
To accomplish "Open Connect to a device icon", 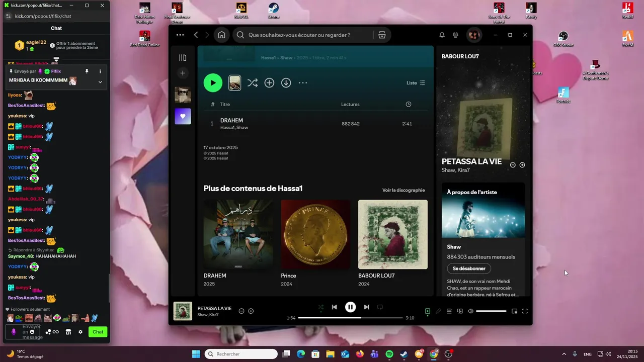I will [459, 311].
